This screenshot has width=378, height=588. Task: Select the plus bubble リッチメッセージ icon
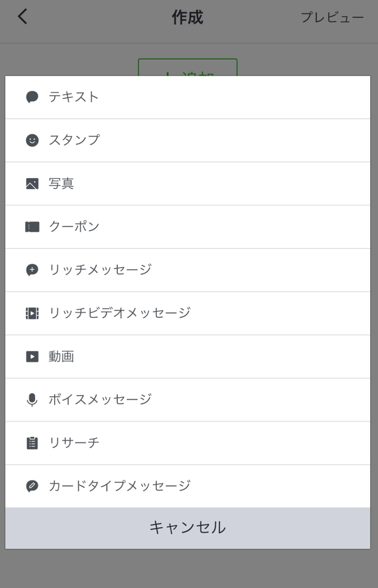[x=32, y=270]
